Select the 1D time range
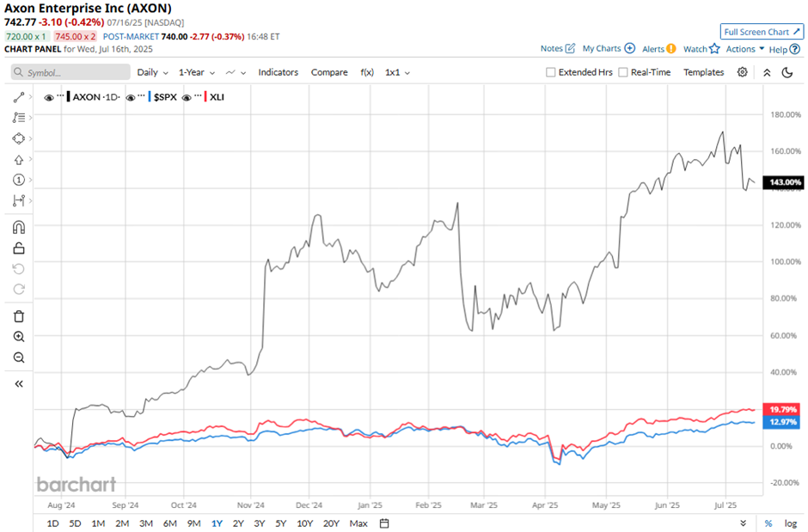Screen dimensions: 808x532 pos(52,523)
